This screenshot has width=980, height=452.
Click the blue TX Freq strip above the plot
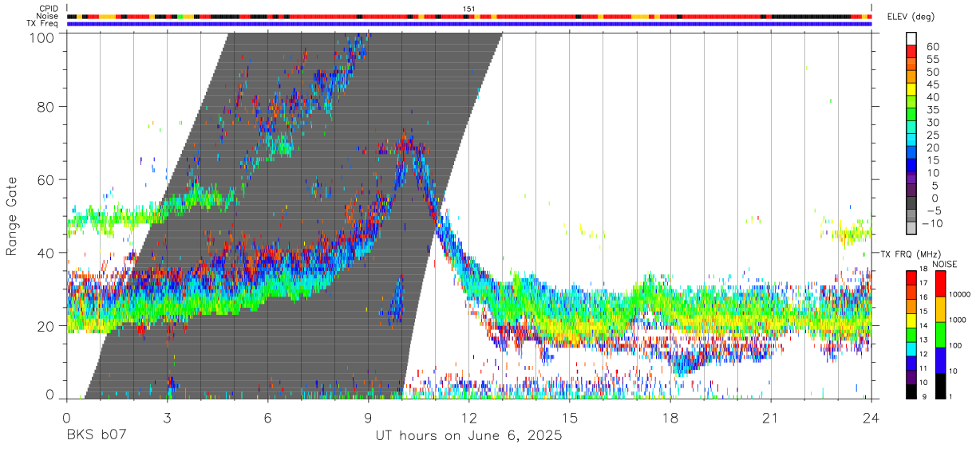[x=469, y=24]
